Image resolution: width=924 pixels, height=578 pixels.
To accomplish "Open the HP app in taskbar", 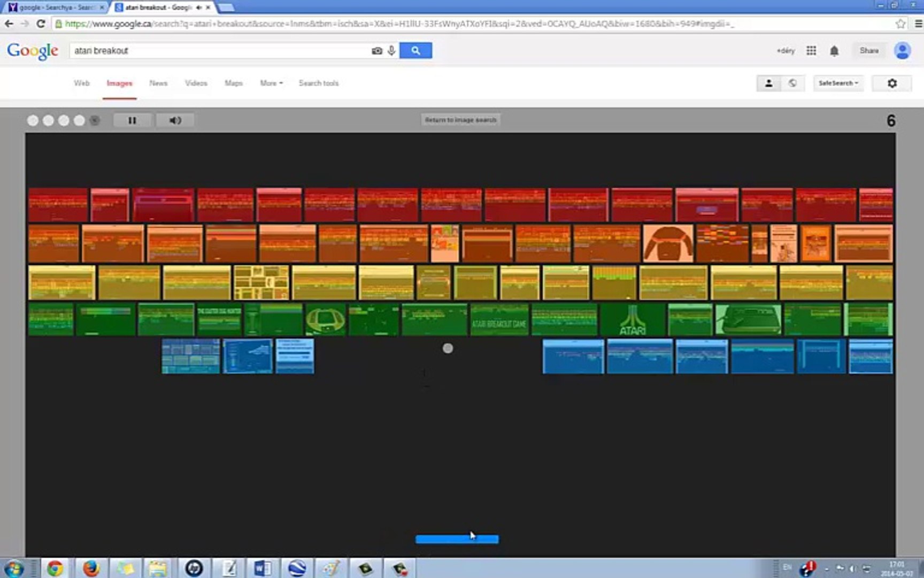I will point(194,568).
